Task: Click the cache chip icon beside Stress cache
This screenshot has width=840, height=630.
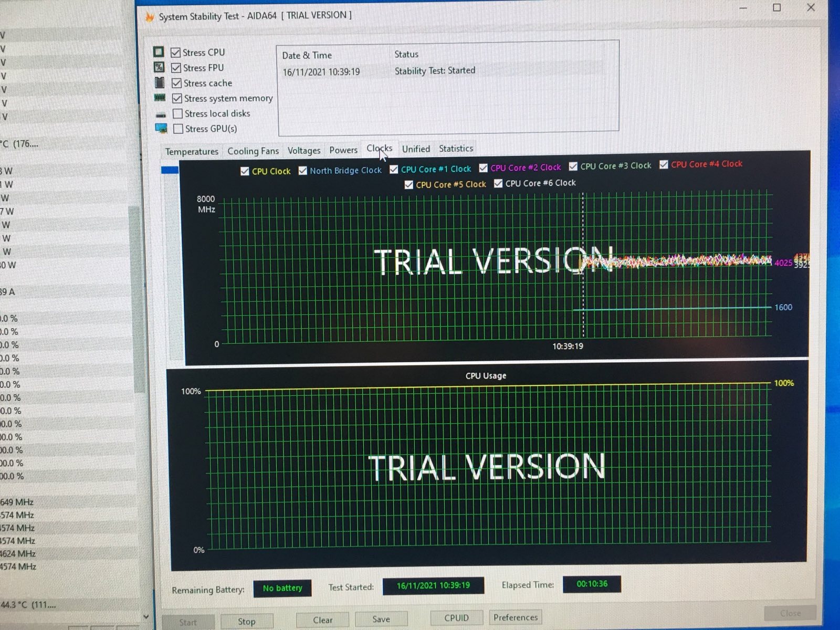Action: [159, 82]
